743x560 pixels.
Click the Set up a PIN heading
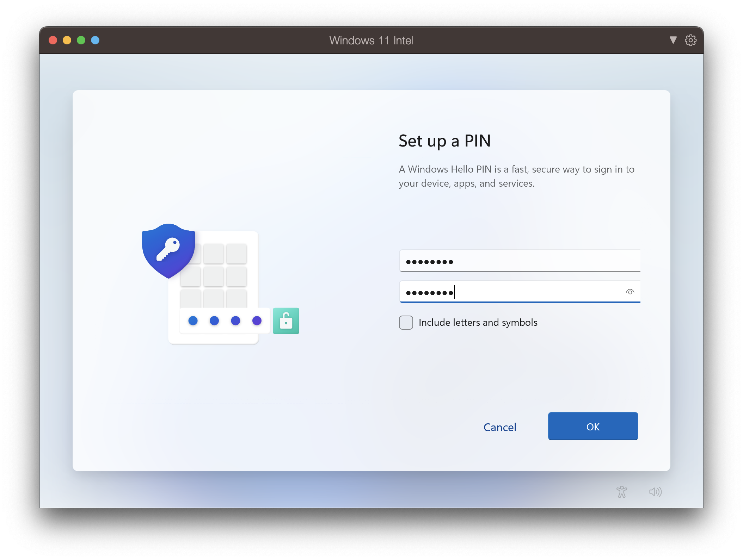(x=444, y=141)
